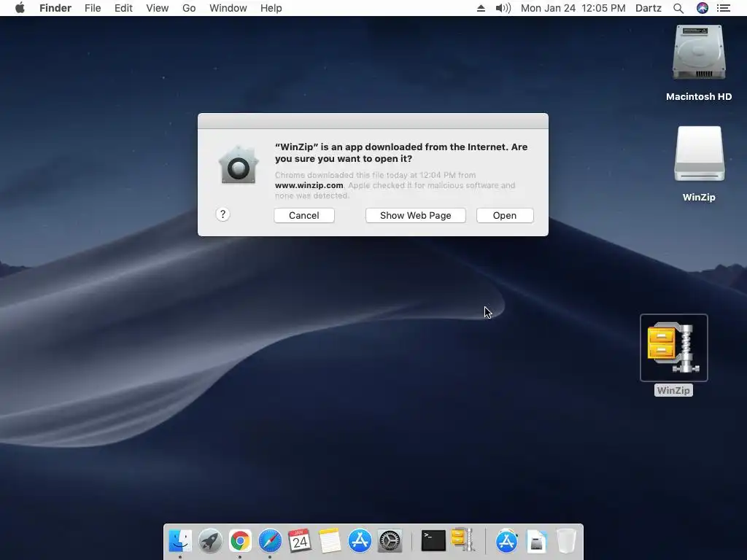
Task: Select highlighted WinZip app icon on desktop
Action: [673, 348]
